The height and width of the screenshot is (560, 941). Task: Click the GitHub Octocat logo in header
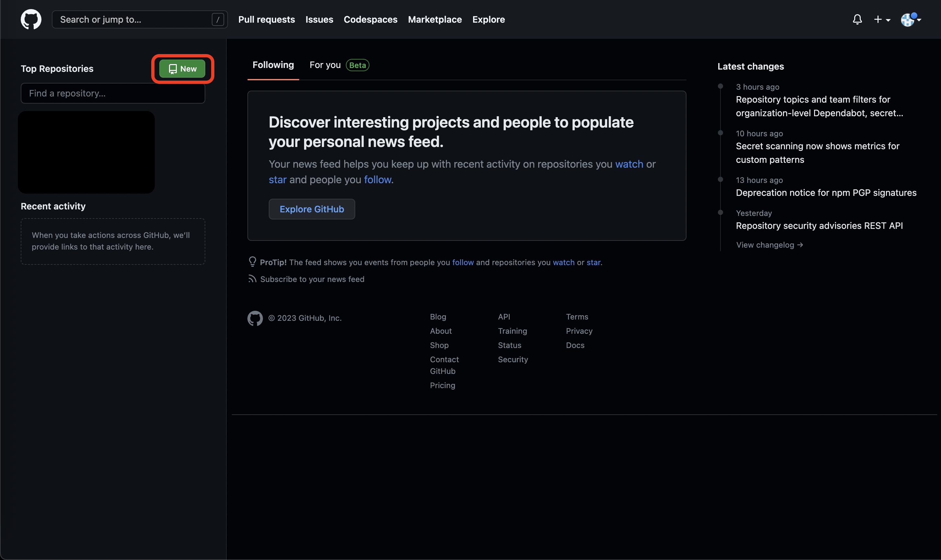[x=31, y=19]
